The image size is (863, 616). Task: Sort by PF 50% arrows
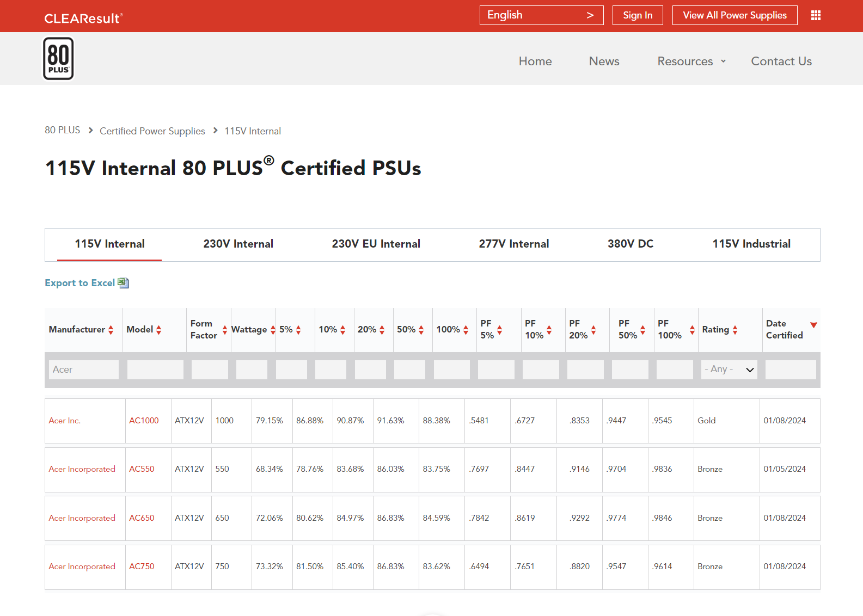643,330
